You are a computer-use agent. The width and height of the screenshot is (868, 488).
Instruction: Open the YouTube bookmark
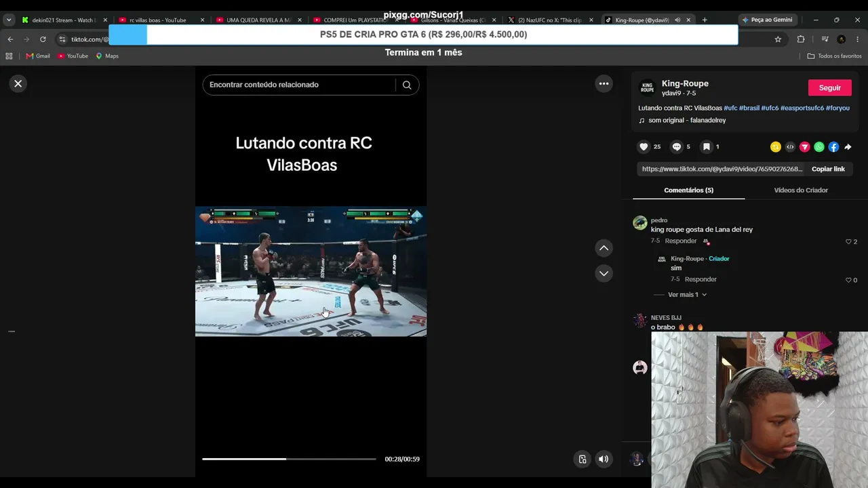coord(73,56)
